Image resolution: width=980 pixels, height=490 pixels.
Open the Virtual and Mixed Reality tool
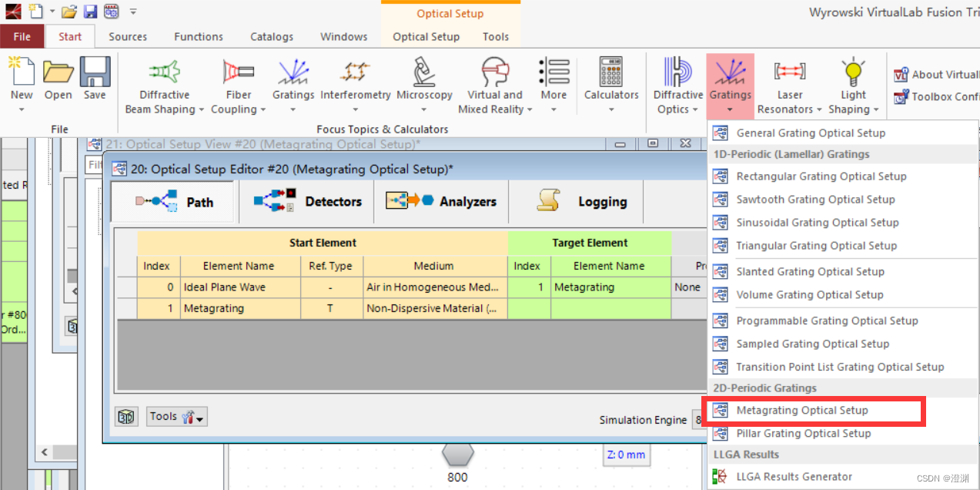tap(494, 85)
